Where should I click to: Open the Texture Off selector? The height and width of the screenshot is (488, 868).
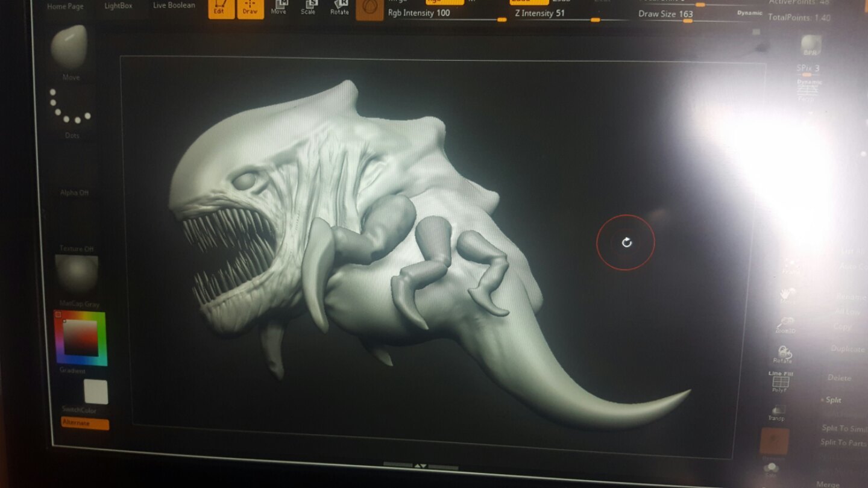point(76,248)
